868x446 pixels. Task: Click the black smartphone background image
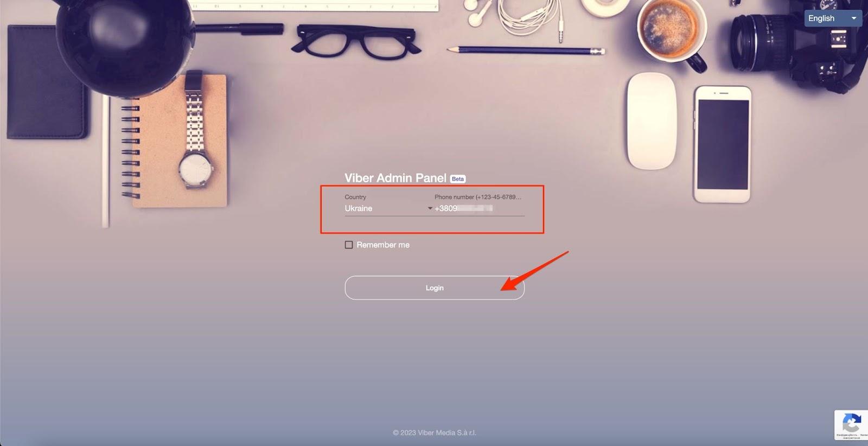pyautogui.click(x=722, y=144)
